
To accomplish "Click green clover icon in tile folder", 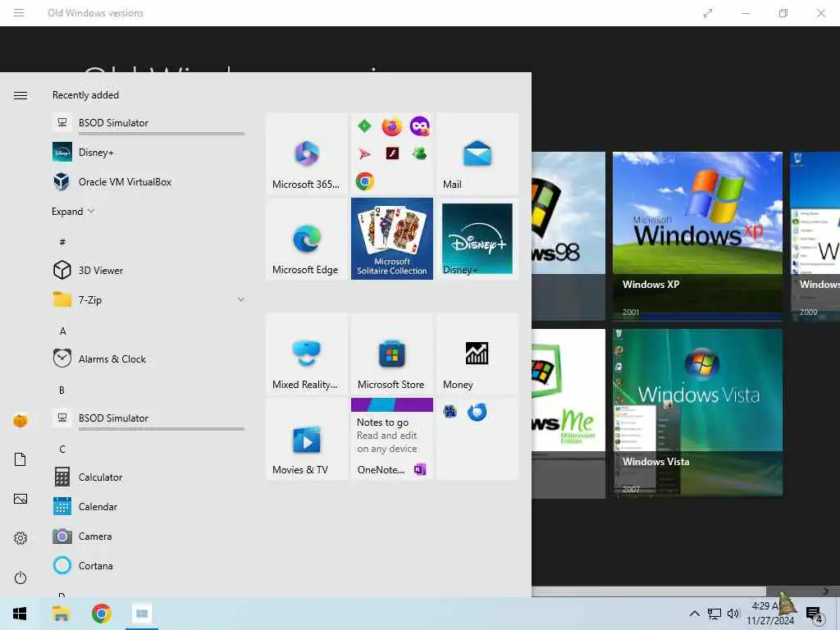I will [x=419, y=153].
